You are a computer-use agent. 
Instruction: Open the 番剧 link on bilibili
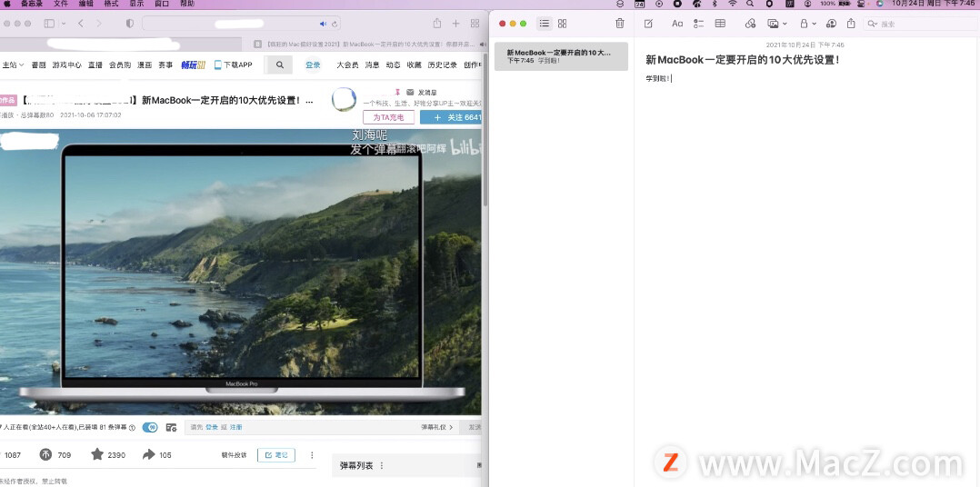tap(39, 65)
